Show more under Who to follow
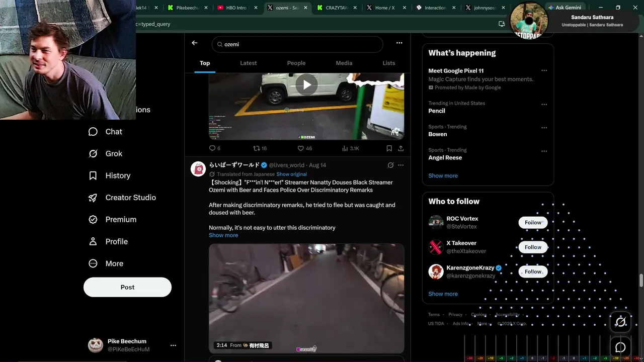The image size is (644, 362). point(443,294)
